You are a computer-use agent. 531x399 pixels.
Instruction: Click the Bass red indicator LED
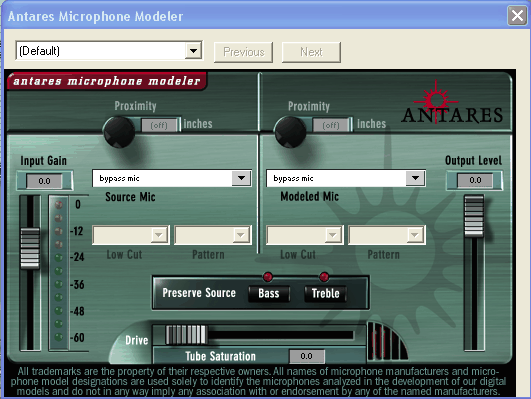point(268,277)
